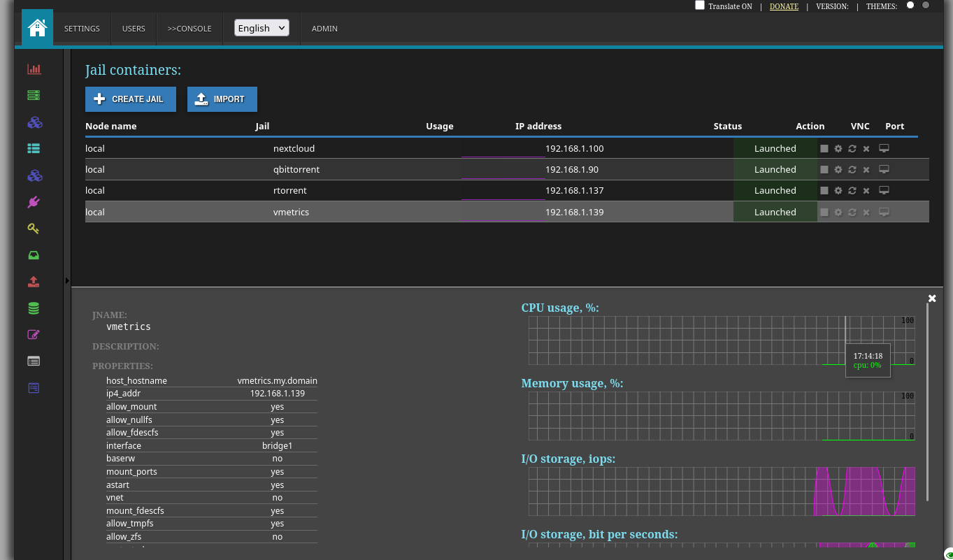This screenshot has height=560, width=953.
Task: Open VNC monitor icon for nextcloud jail
Action: pos(884,148)
